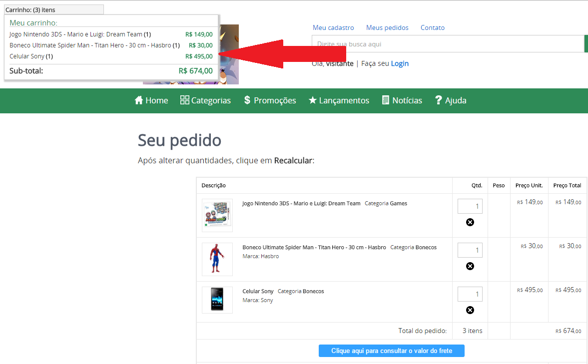Click the Home house icon
Screen dimensions: 588x364
point(139,100)
